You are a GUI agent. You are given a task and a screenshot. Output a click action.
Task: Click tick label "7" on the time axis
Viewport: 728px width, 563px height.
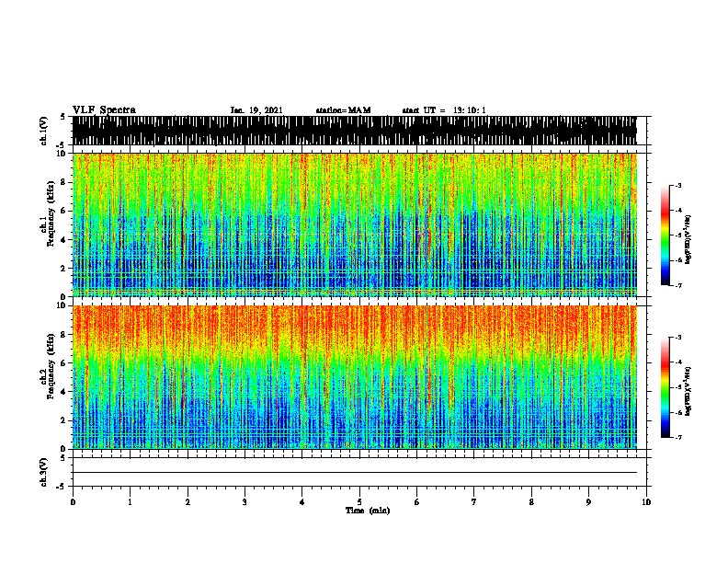[x=474, y=502]
